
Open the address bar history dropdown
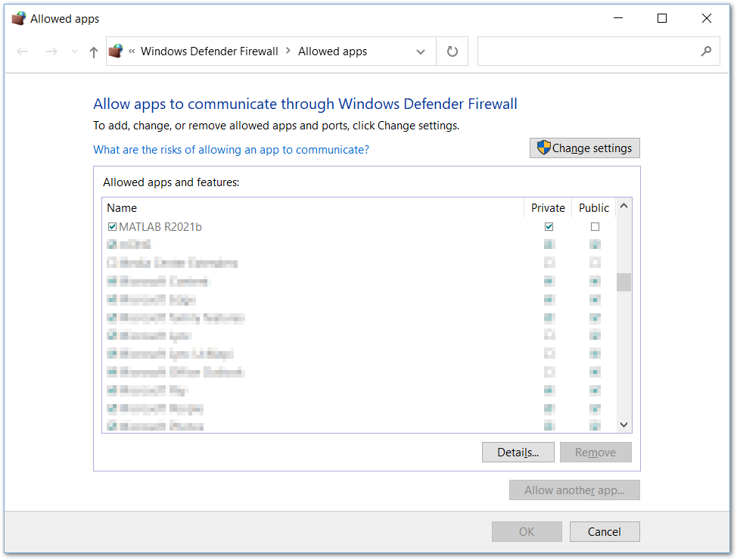(421, 51)
